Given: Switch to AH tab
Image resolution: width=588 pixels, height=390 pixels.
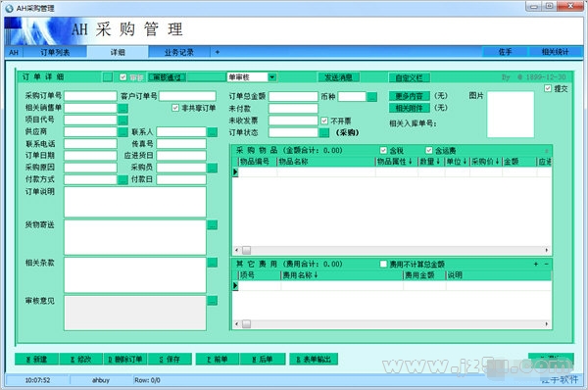Looking at the screenshot, I should coord(14,52).
